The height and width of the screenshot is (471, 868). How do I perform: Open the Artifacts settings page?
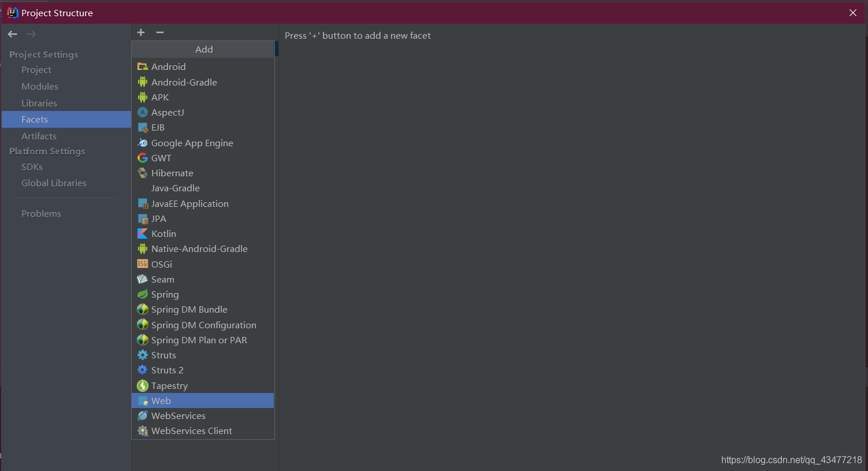coord(39,136)
